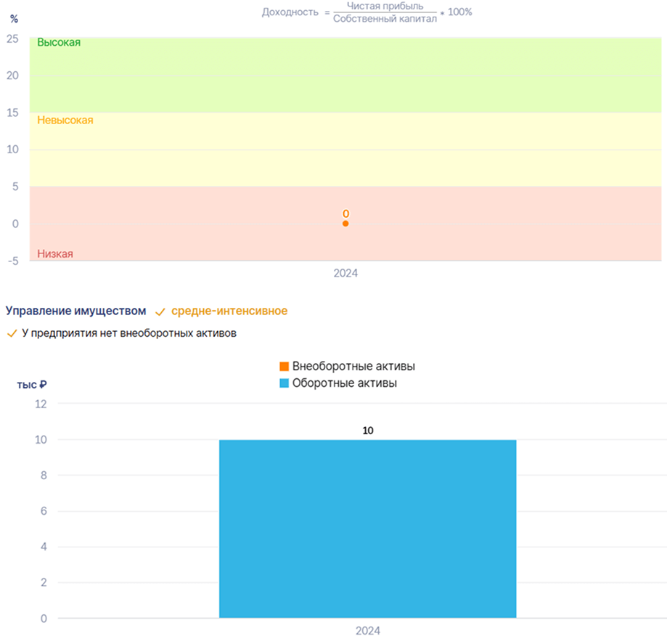
Task: Toggle the orange "Внеоборотные активы" legend swatch
Action: 285,367
